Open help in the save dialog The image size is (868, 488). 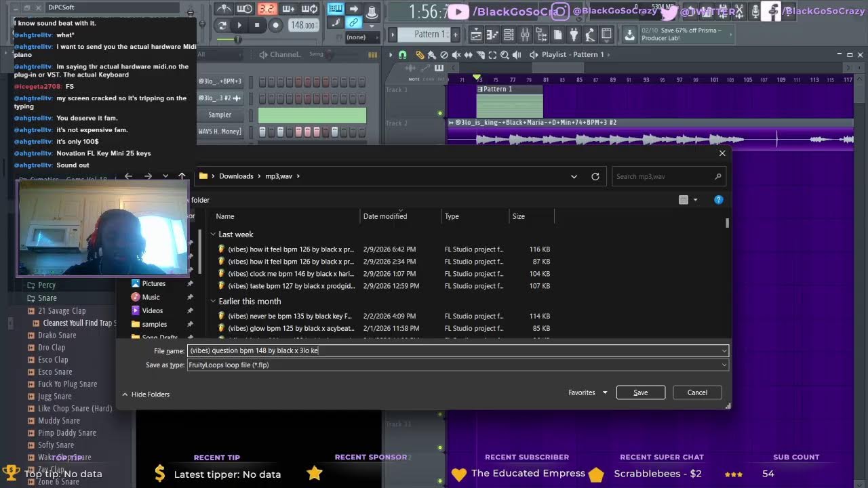[x=719, y=200]
